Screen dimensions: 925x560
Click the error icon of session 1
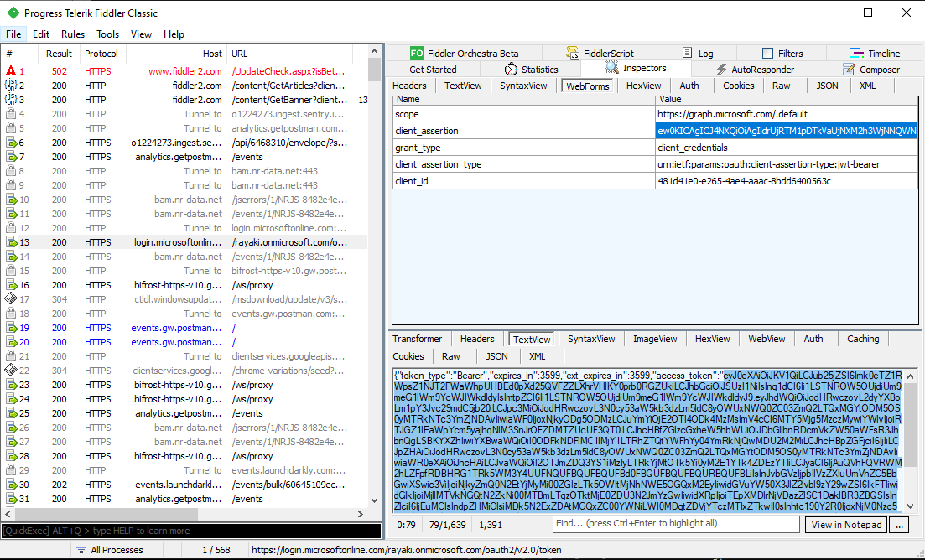pos(11,71)
